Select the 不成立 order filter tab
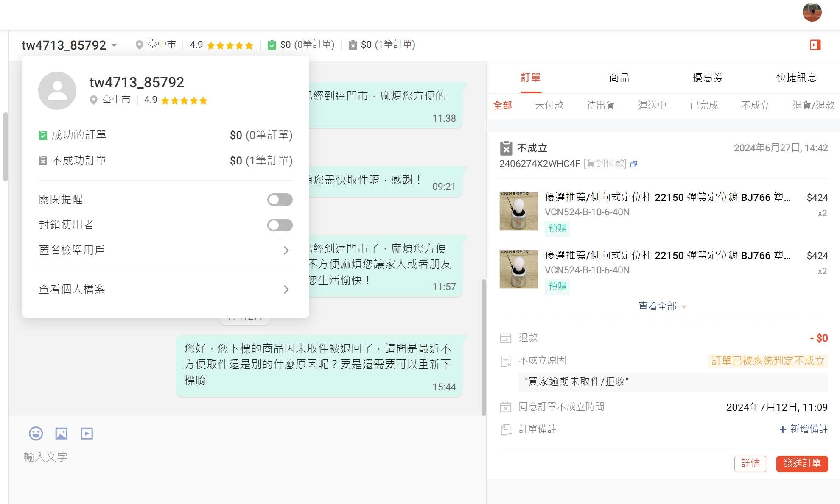840x504 pixels. click(755, 105)
